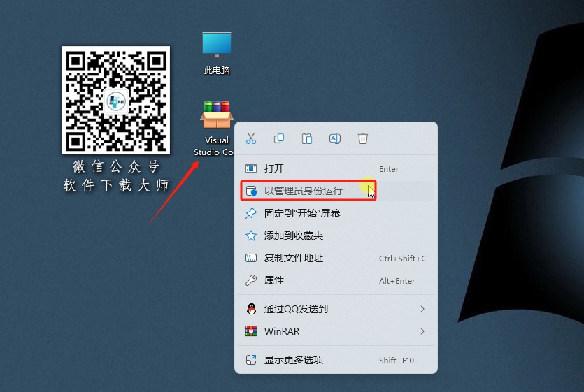Click the Delete trash can icon
584x392 pixels.
(x=363, y=138)
